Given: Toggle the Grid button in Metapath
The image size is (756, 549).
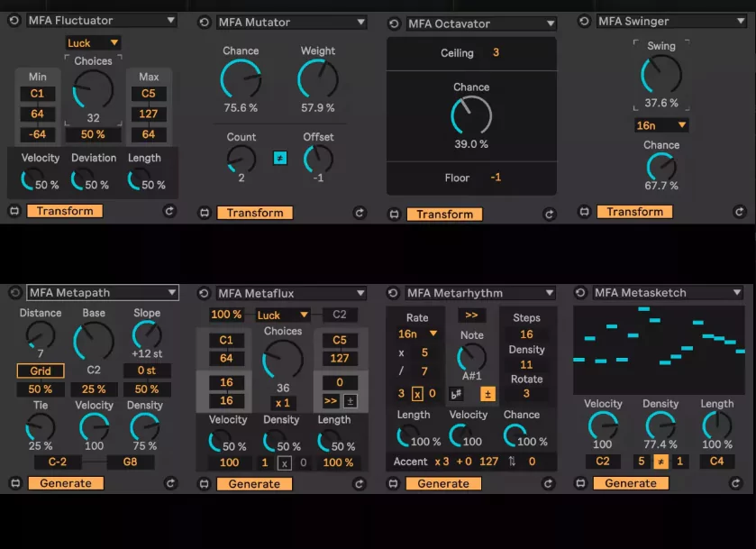Looking at the screenshot, I should [41, 371].
